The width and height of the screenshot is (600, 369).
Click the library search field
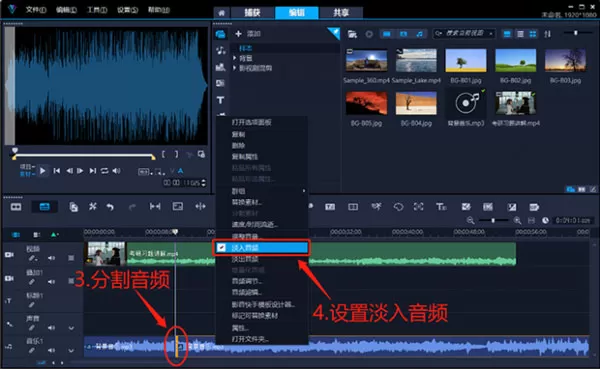[464, 34]
